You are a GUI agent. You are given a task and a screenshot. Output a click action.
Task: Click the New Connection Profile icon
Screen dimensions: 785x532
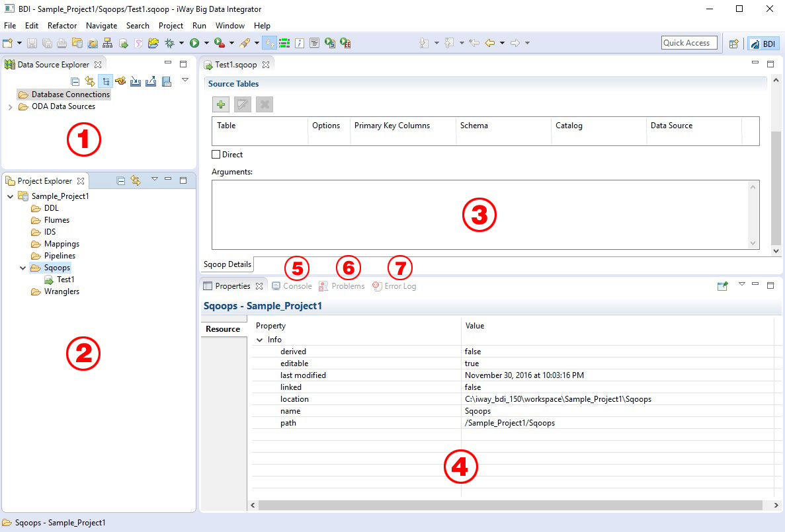click(x=120, y=81)
